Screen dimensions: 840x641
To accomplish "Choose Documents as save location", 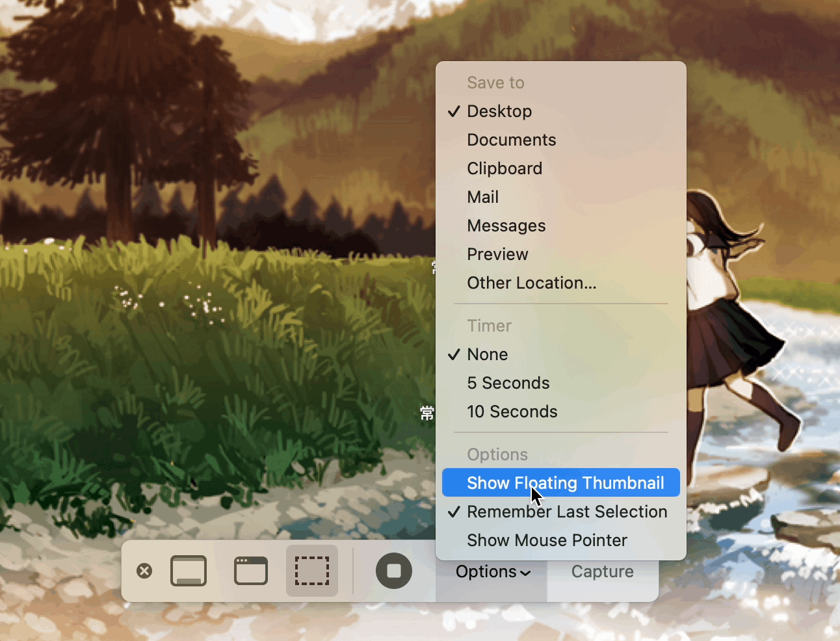I will (561, 140).
